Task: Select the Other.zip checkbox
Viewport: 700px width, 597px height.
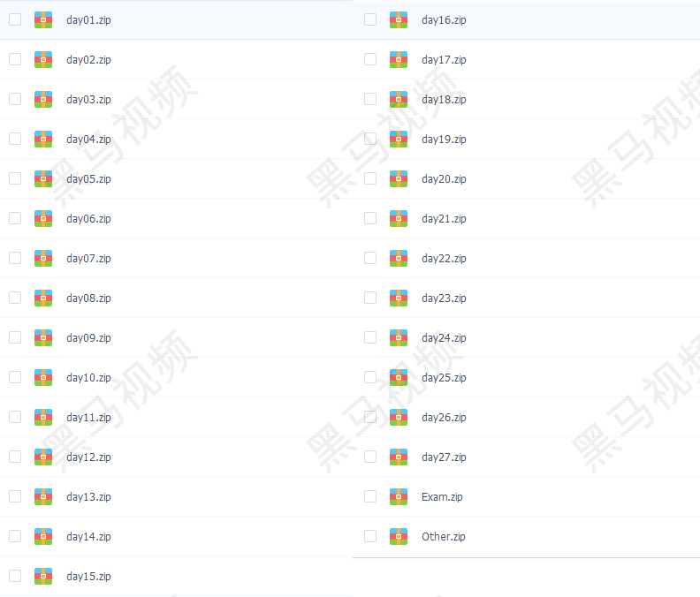Action: (370, 536)
